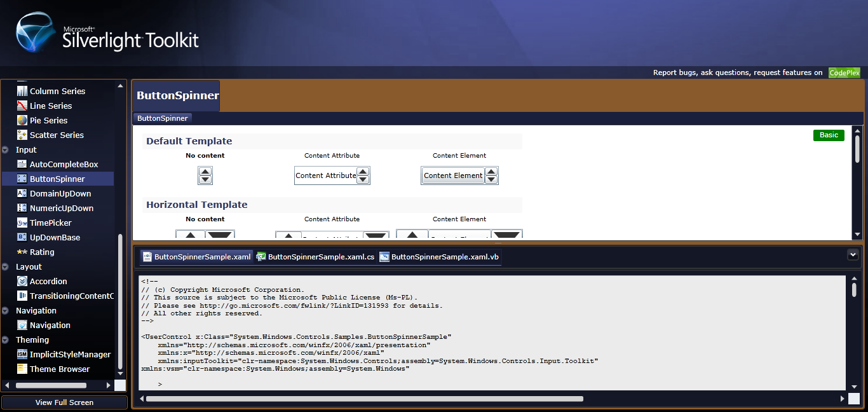
Task: Spin down the Content Element default spinner
Action: tap(491, 180)
